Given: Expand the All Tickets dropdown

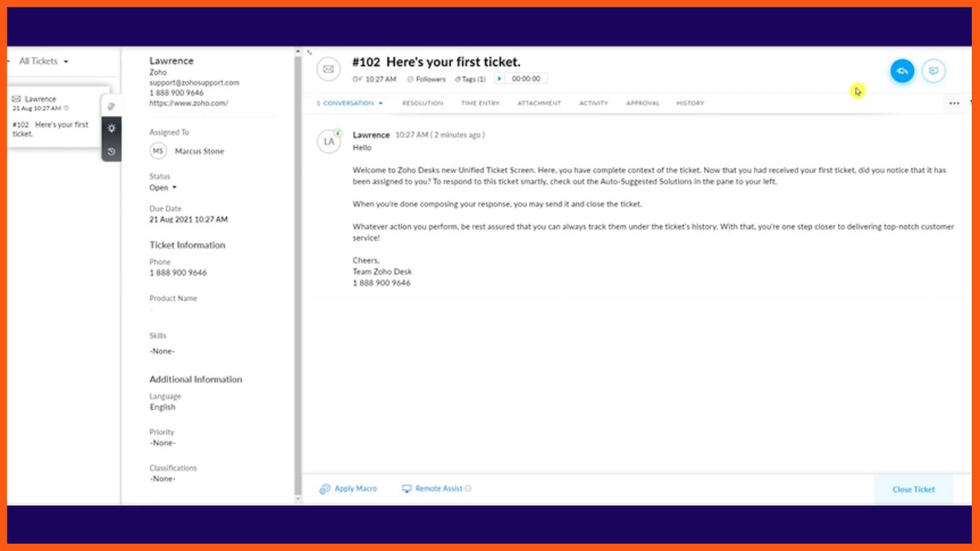Looking at the screenshot, I should 43,61.
